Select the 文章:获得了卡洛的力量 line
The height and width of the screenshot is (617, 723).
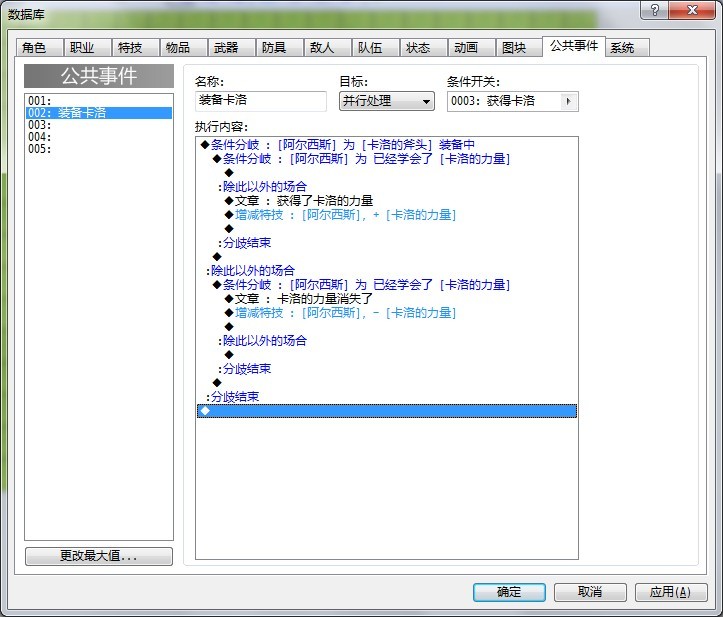386,201
